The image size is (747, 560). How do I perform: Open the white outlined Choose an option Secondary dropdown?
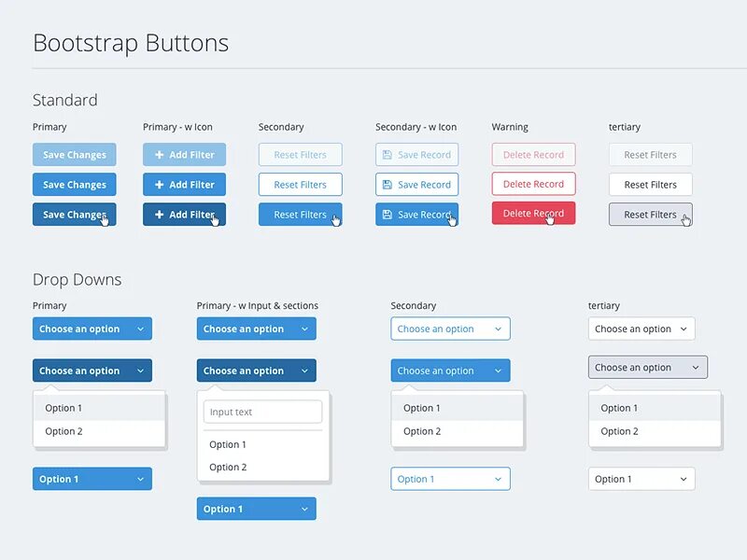pyautogui.click(x=450, y=329)
